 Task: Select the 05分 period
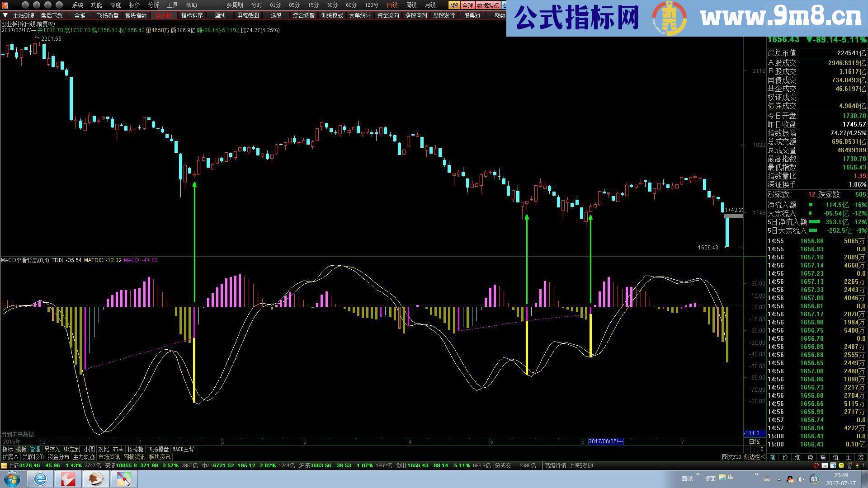[x=294, y=5]
